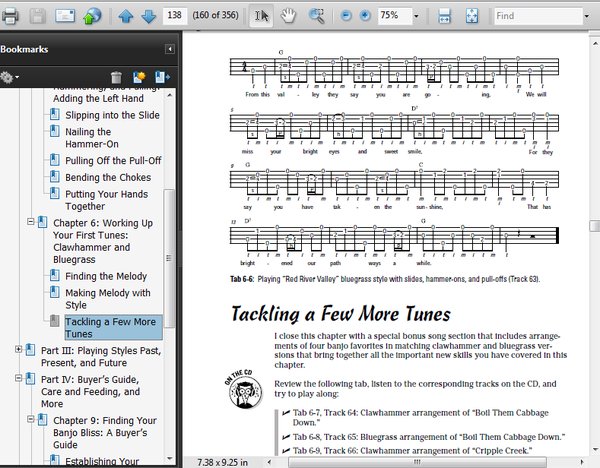Click the page count (160 of 356) label
Screen dimensions: 600x468
215,15
